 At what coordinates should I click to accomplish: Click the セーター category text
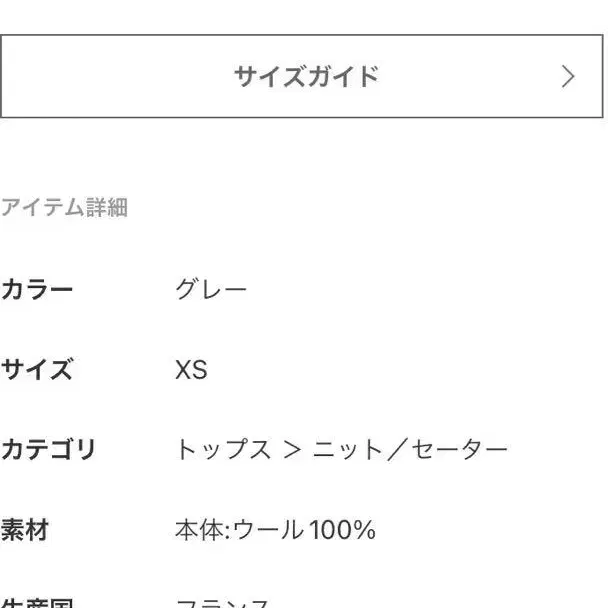(x=461, y=450)
